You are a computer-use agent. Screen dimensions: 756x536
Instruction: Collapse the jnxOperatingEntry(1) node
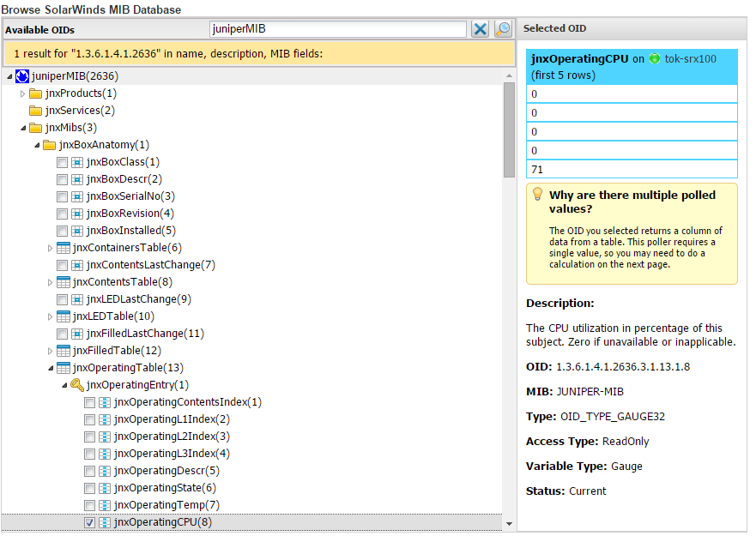coord(64,386)
